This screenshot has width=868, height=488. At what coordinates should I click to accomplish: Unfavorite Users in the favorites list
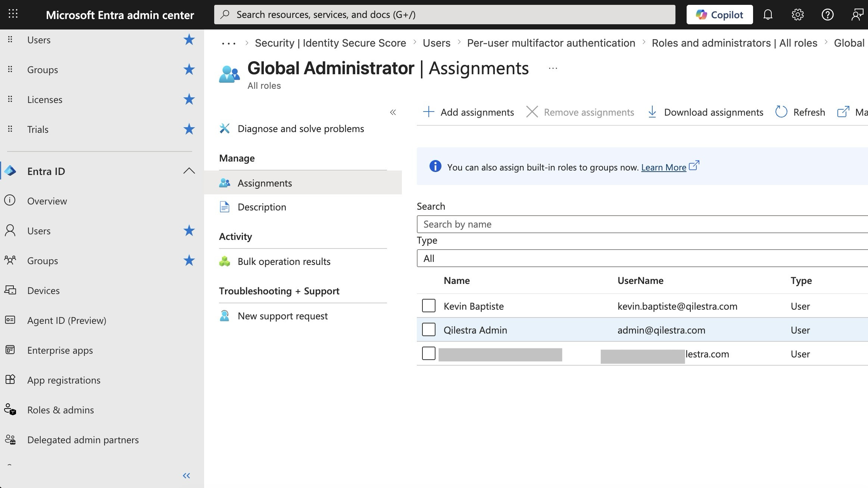pyautogui.click(x=189, y=40)
